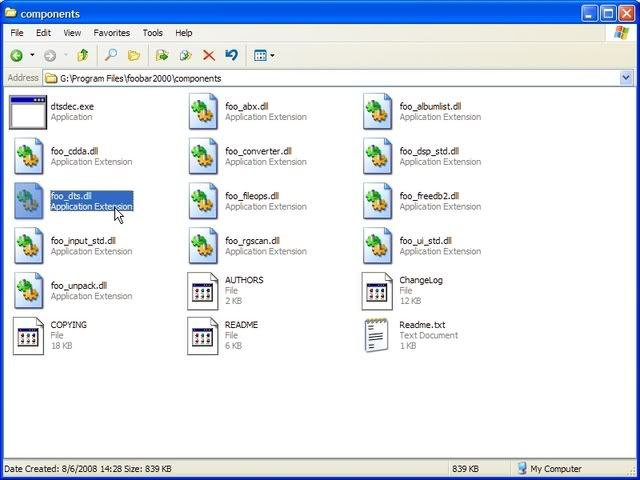Click the Copy To toolbar icon
Image resolution: width=640 pixels, height=480 pixels.
[x=185, y=55]
